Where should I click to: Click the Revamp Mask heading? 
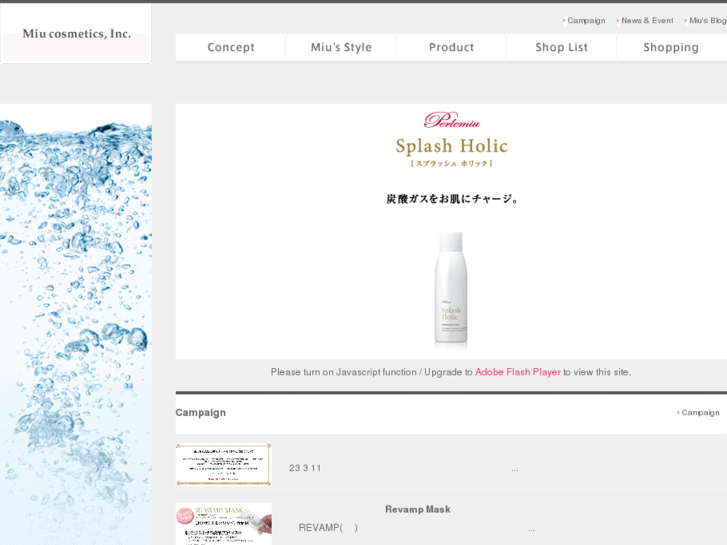tap(418, 509)
